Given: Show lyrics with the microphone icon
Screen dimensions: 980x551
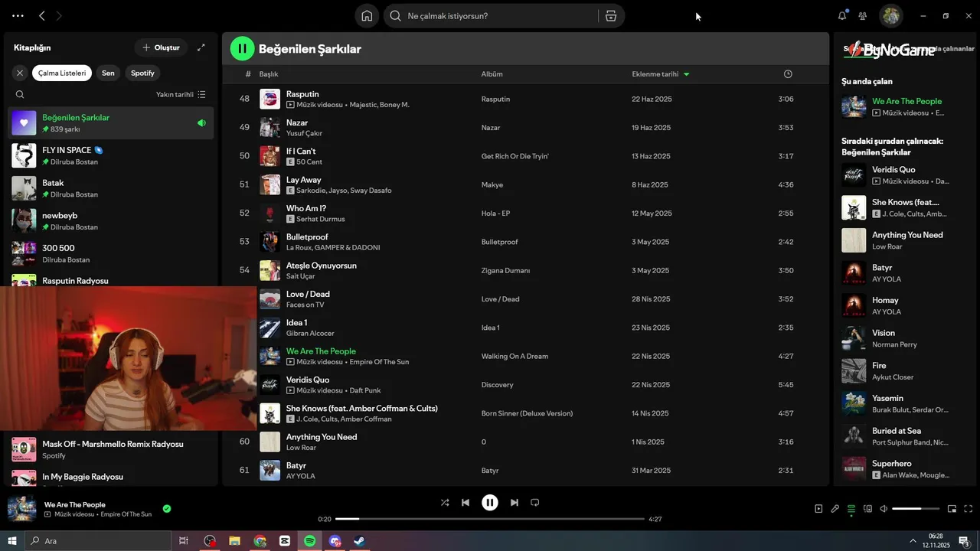Looking at the screenshot, I should click(835, 509).
